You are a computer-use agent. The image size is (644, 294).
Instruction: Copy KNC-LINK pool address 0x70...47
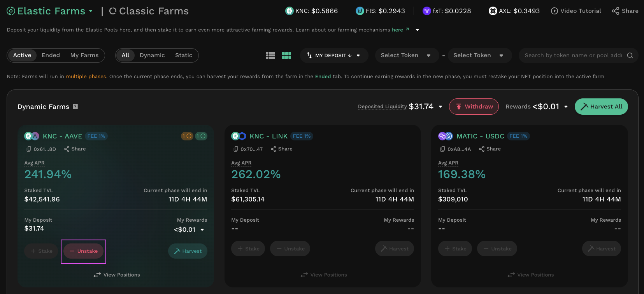[236, 149]
